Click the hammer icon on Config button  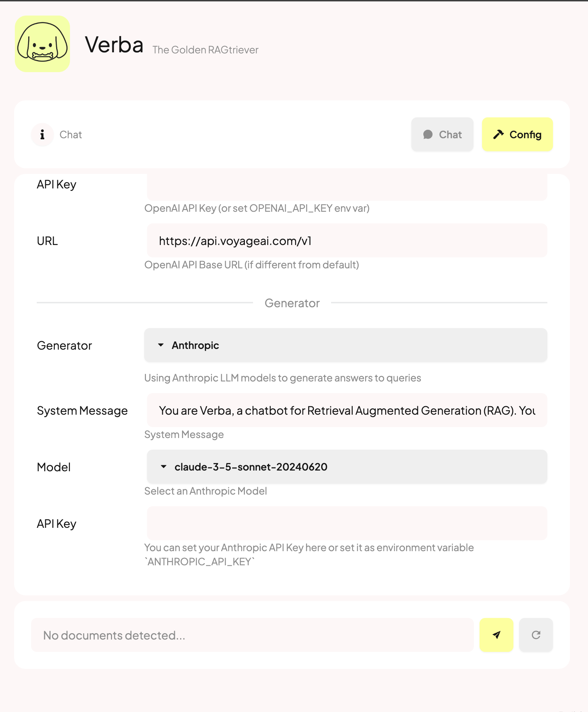(499, 134)
